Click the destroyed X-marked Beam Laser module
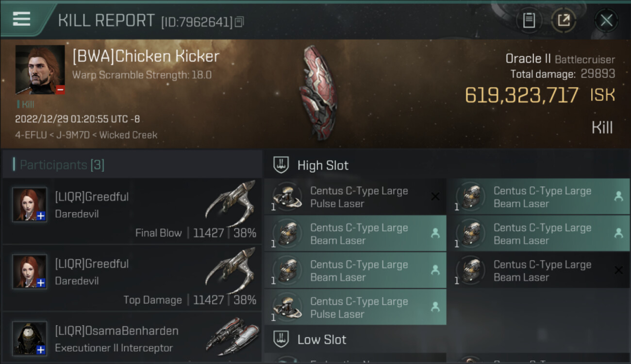 538,271
